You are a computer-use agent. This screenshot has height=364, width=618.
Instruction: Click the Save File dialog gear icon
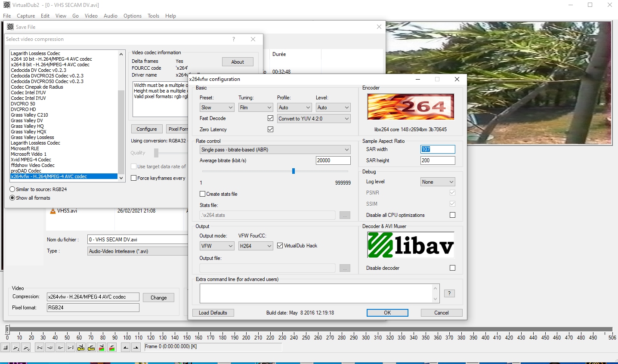[10, 27]
